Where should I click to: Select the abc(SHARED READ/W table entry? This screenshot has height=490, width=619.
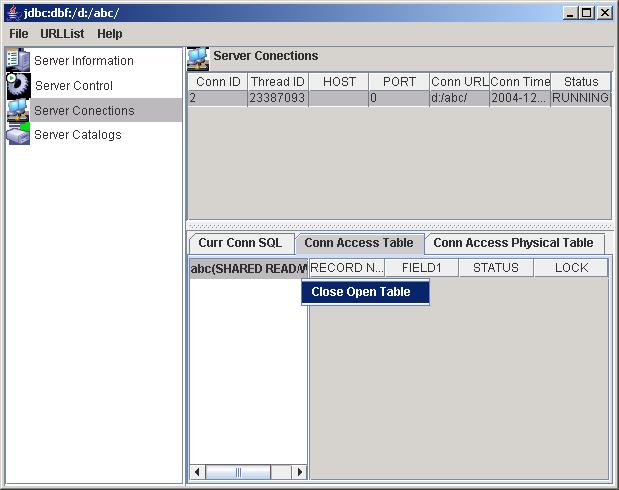[248, 268]
